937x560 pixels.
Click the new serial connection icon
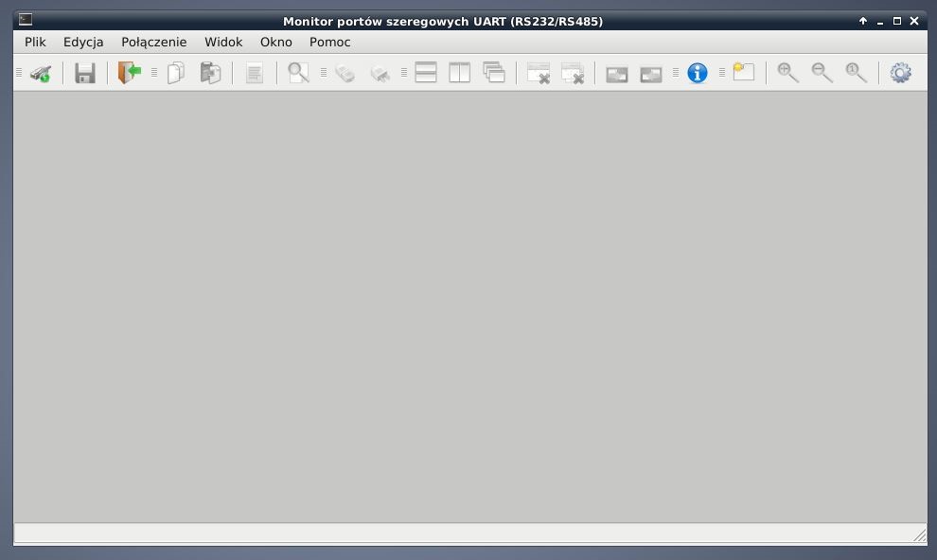tap(40, 73)
